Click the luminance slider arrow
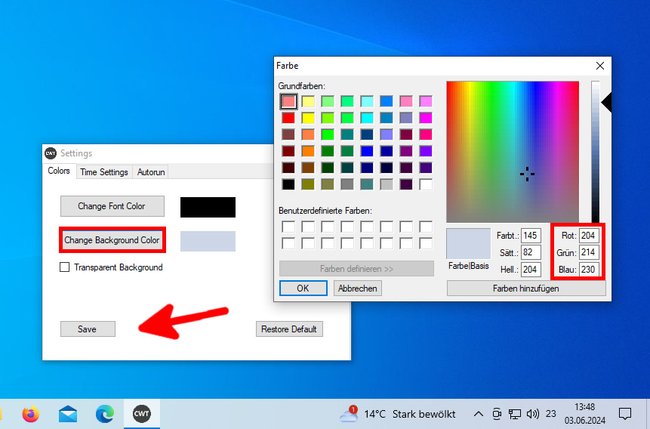Screen dimensions: 650x429 (x=606, y=102)
